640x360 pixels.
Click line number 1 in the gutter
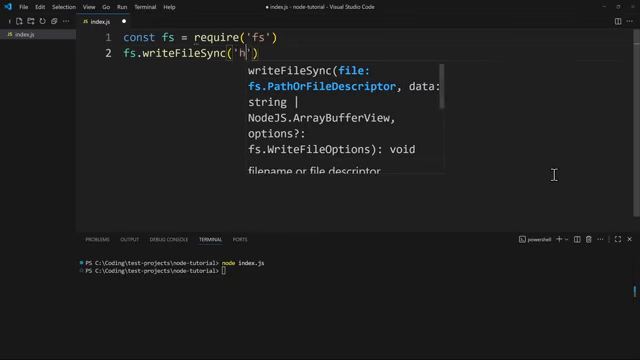(108, 38)
